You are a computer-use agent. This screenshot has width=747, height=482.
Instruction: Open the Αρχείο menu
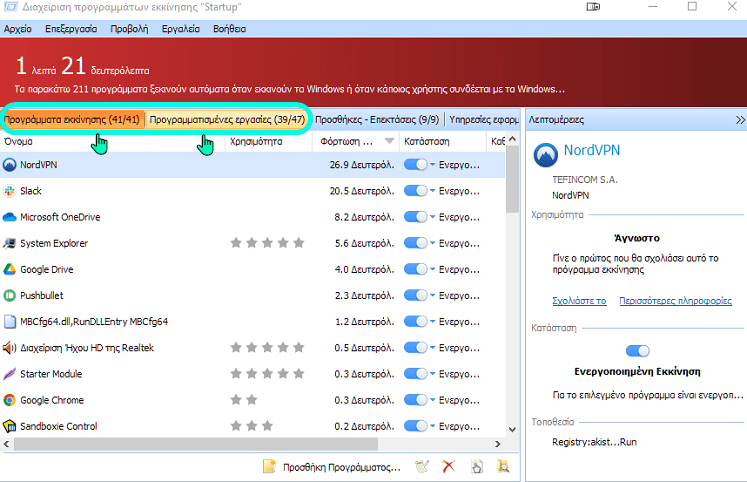tap(18, 29)
